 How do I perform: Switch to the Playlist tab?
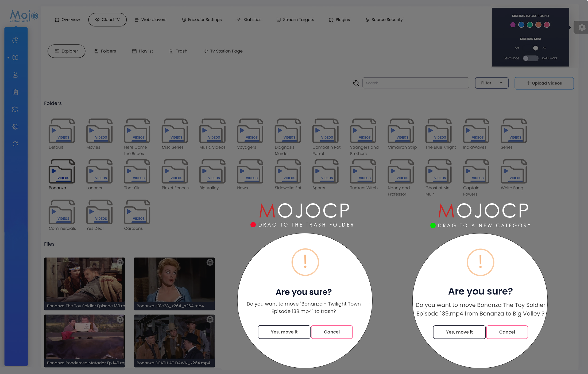pos(142,51)
